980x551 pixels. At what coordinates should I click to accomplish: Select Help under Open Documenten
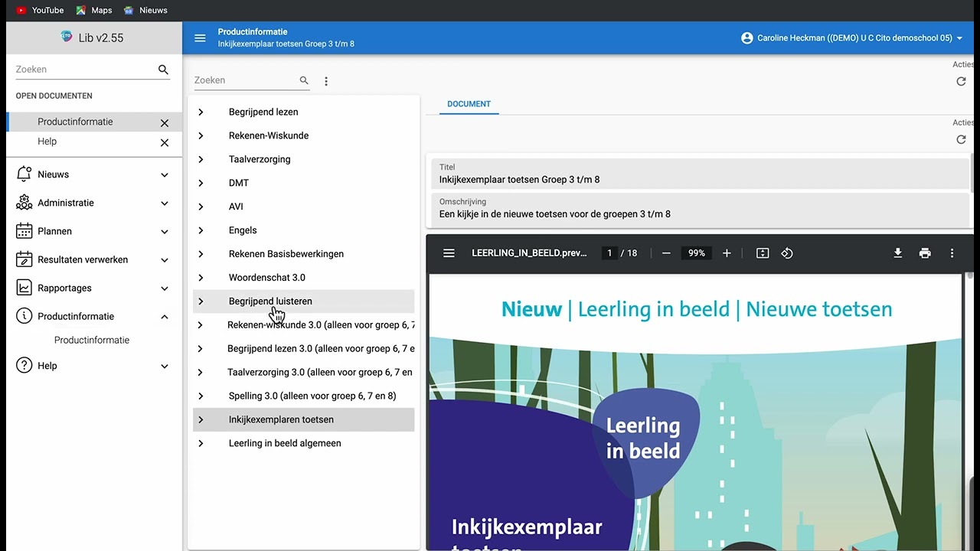coord(47,142)
